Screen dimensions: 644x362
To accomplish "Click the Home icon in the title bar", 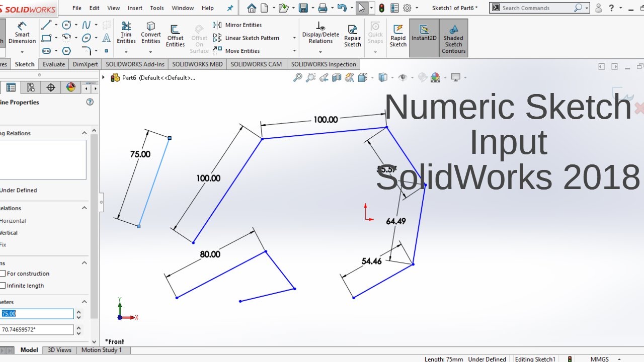I will [x=252, y=8].
